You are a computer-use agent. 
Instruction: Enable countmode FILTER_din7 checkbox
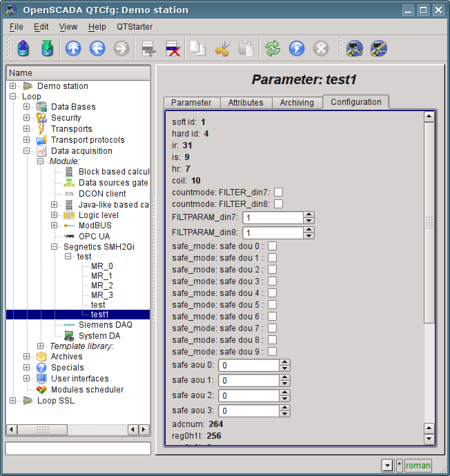(279, 192)
